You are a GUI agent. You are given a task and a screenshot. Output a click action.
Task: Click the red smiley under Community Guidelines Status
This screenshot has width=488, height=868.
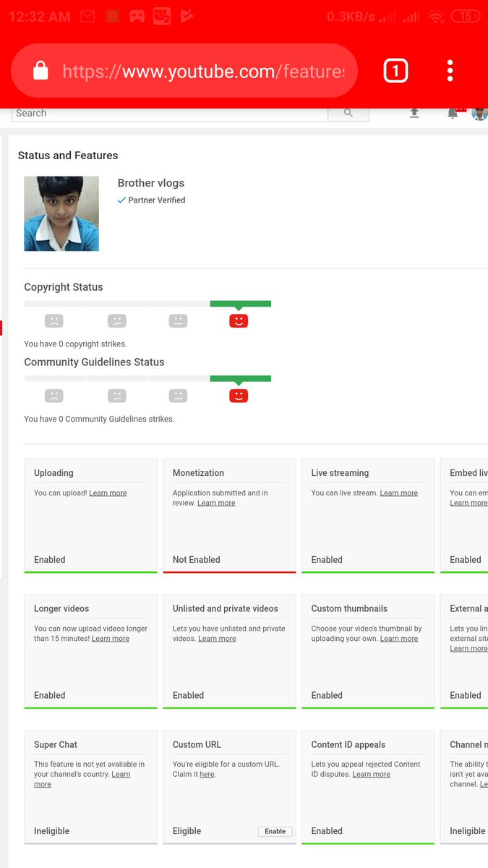(x=239, y=396)
